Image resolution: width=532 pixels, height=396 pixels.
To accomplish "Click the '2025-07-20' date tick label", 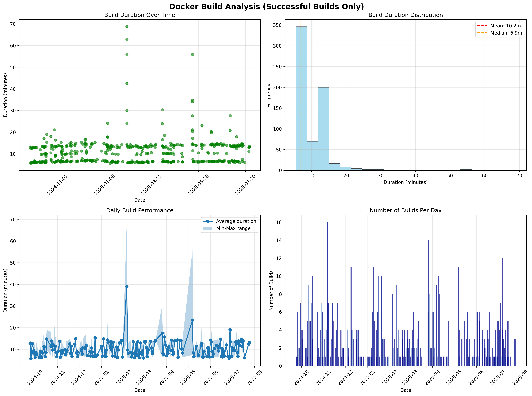I will pyautogui.click(x=246, y=185).
